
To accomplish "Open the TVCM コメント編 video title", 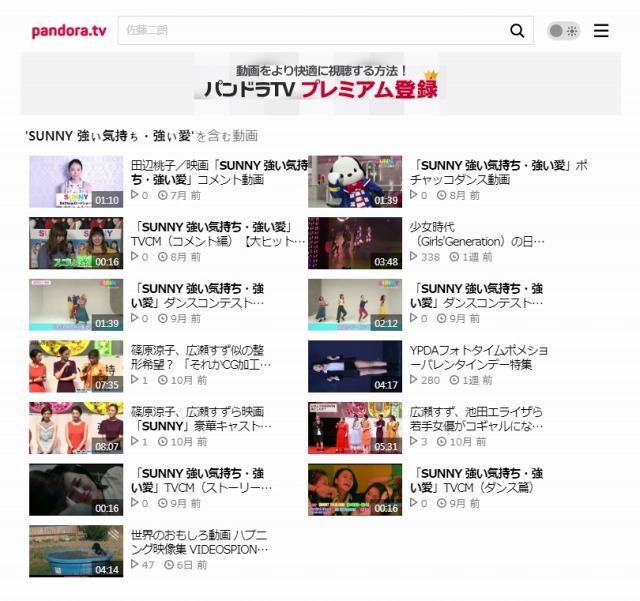I will pyautogui.click(x=213, y=234).
